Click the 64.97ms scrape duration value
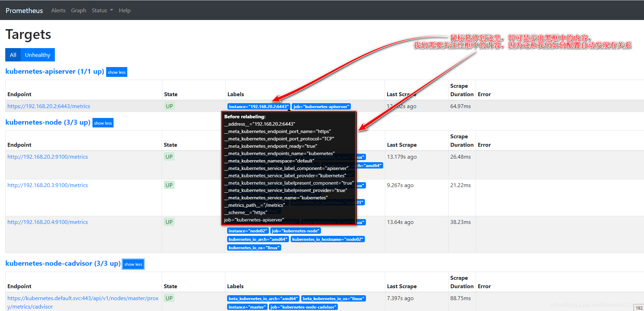 click(x=461, y=106)
